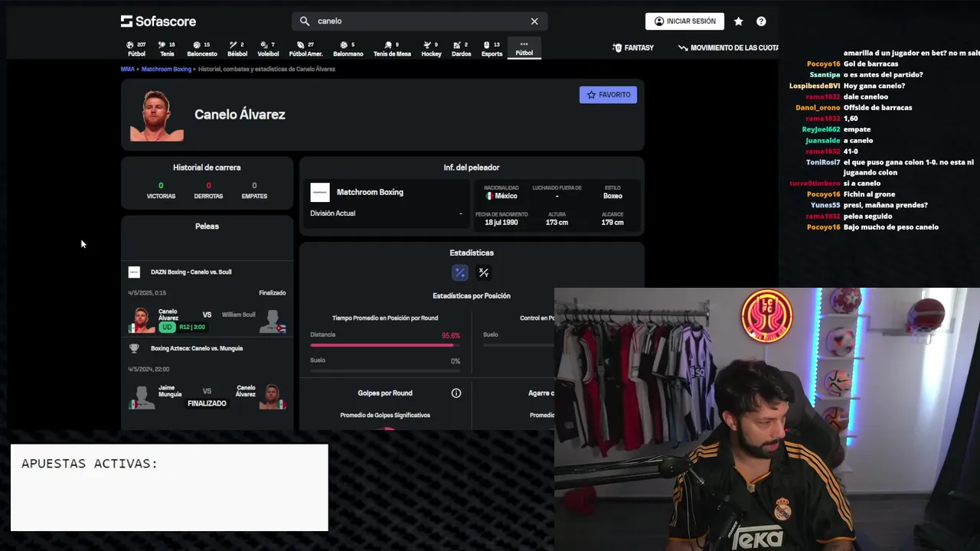The width and height of the screenshot is (980, 551).
Task: Click trophy icon beside Boxing Azteca
Action: pos(134,348)
